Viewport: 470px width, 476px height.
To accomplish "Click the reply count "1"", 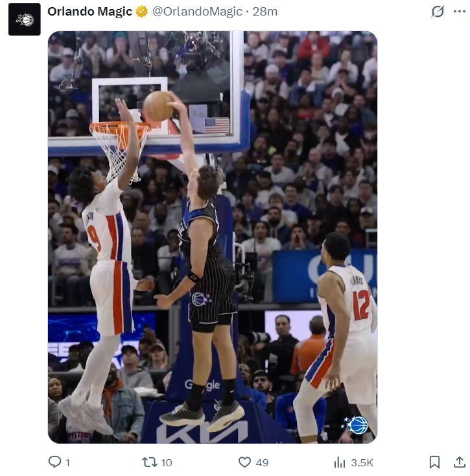I will pyautogui.click(x=67, y=462).
